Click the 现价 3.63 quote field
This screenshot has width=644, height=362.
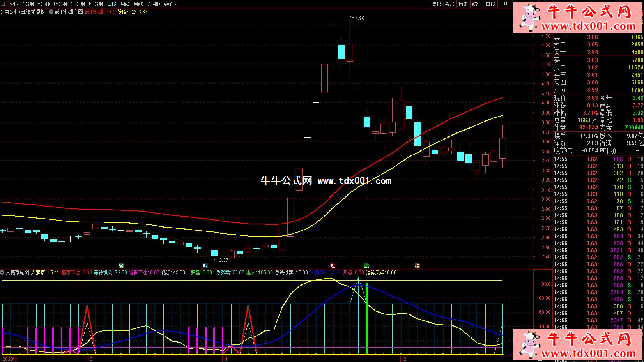click(576, 98)
